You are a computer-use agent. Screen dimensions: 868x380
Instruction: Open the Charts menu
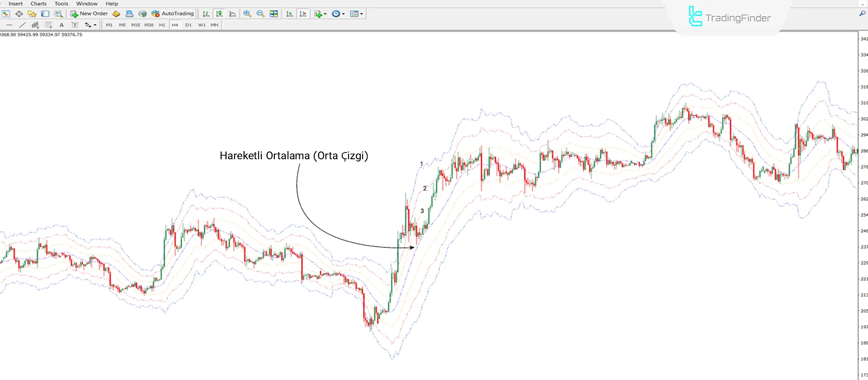pyautogui.click(x=38, y=4)
